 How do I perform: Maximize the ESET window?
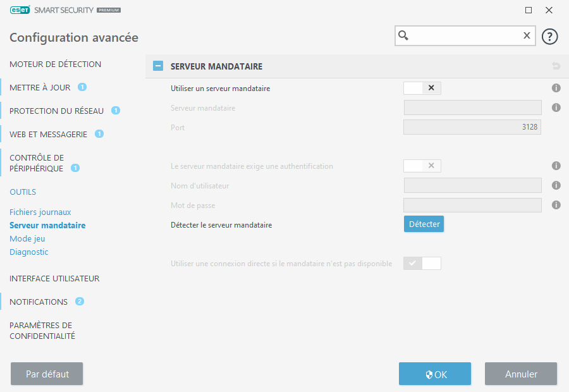(x=529, y=10)
